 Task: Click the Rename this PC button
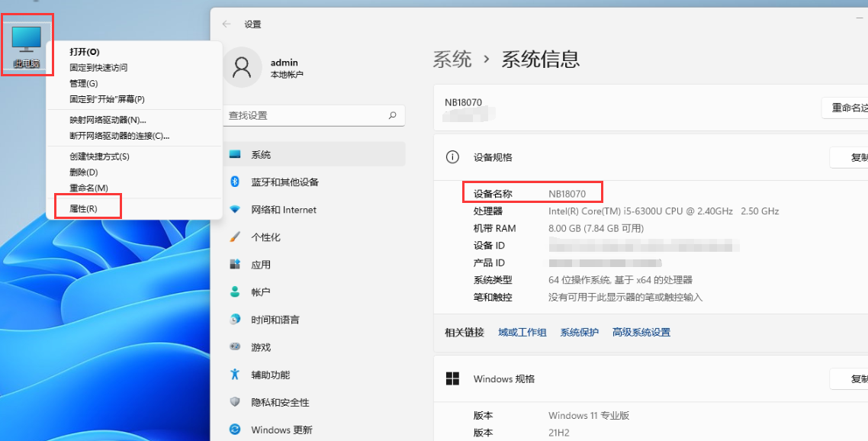[x=847, y=108]
